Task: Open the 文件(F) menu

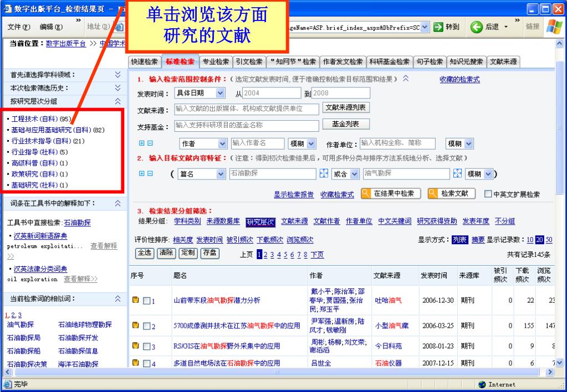Action: 19,27
